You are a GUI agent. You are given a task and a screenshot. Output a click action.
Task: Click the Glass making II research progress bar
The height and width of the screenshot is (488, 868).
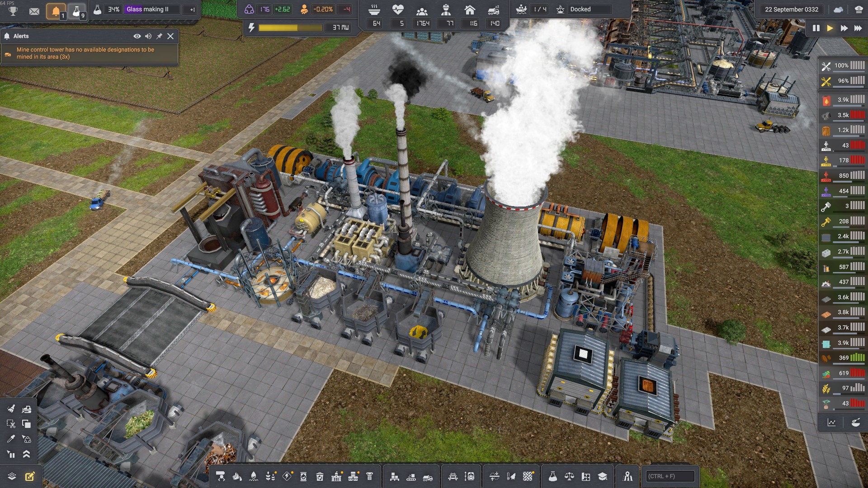152,9
